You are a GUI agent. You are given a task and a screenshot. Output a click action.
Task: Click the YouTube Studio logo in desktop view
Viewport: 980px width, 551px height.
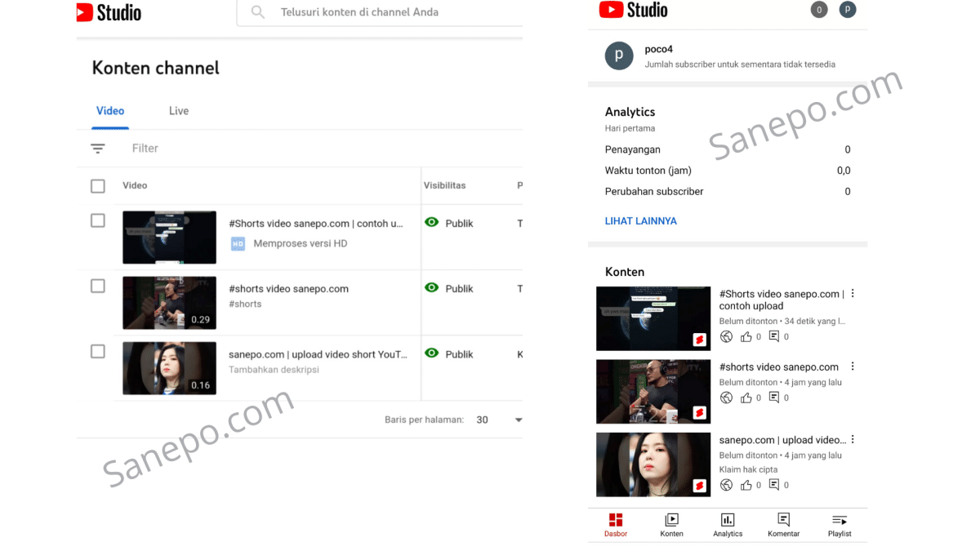[x=109, y=12]
